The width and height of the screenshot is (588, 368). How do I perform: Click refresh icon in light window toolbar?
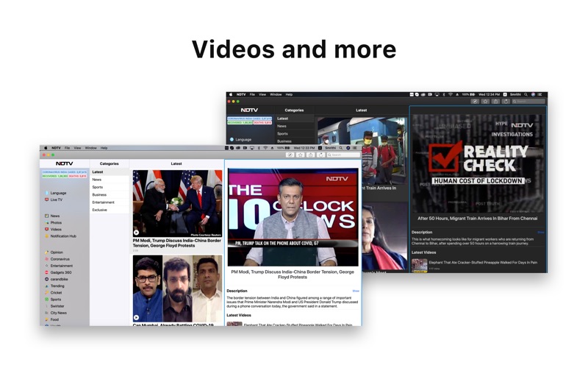point(320,155)
